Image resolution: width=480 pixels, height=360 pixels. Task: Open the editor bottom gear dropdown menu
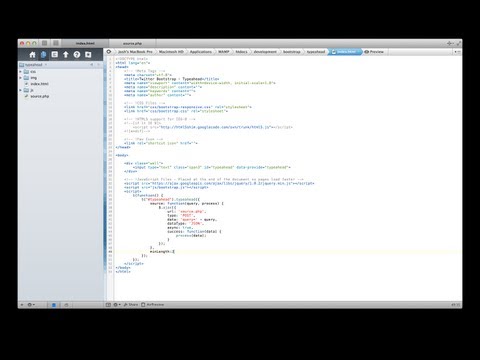117,305
